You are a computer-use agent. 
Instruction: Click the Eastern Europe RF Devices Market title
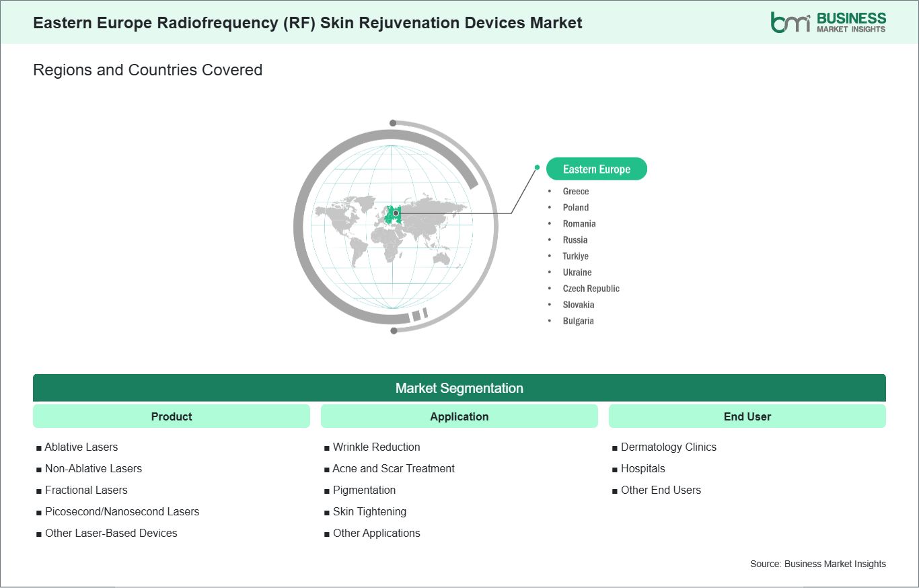point(307,22)
